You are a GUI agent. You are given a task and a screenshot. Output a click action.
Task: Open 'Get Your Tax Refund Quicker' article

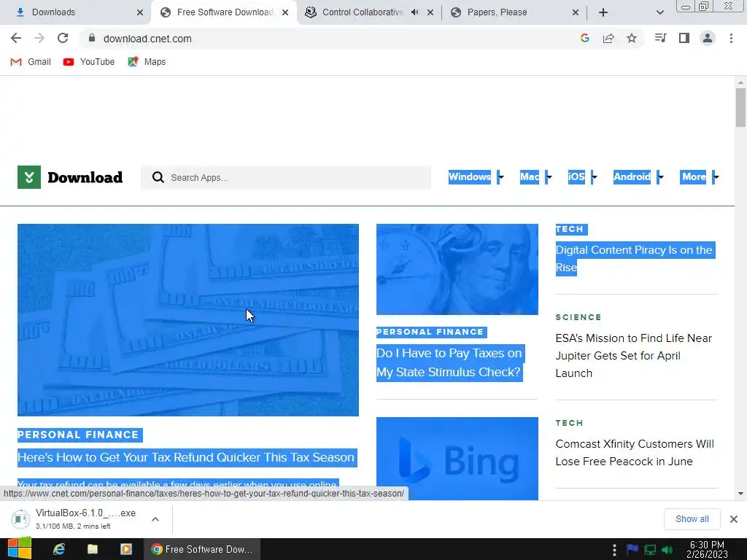pyautogui.click(x=186, y=458)
